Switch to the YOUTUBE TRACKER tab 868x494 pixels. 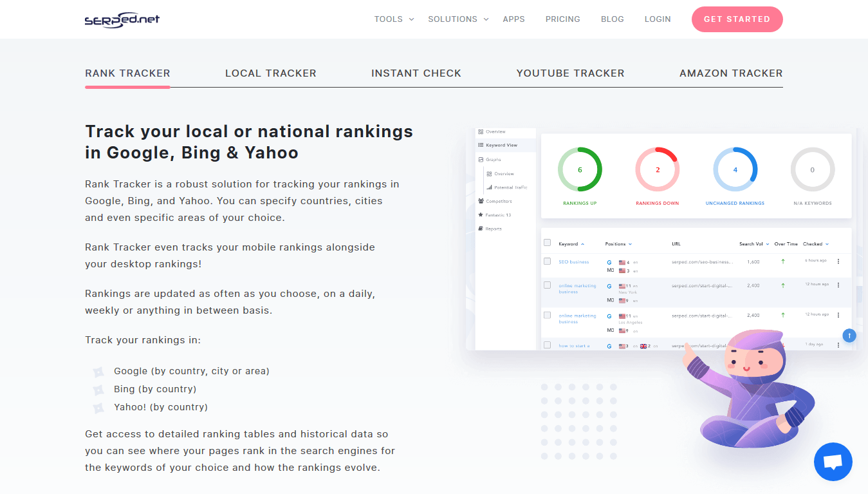[570, 73]
